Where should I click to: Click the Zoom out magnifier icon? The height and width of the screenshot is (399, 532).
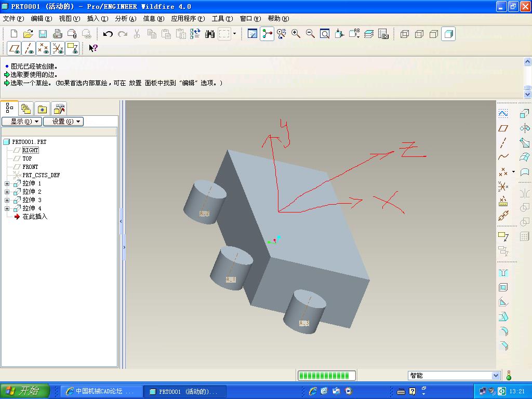click(310, 34)
